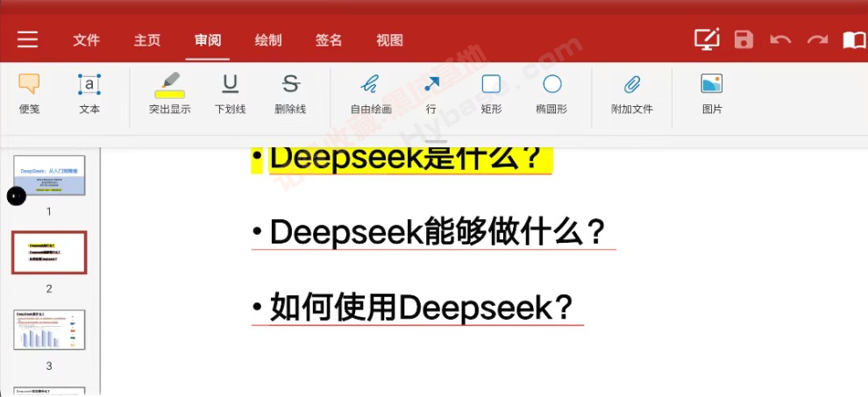
Task: Select the 下划线 underline tool
Action: click(230, 93)
